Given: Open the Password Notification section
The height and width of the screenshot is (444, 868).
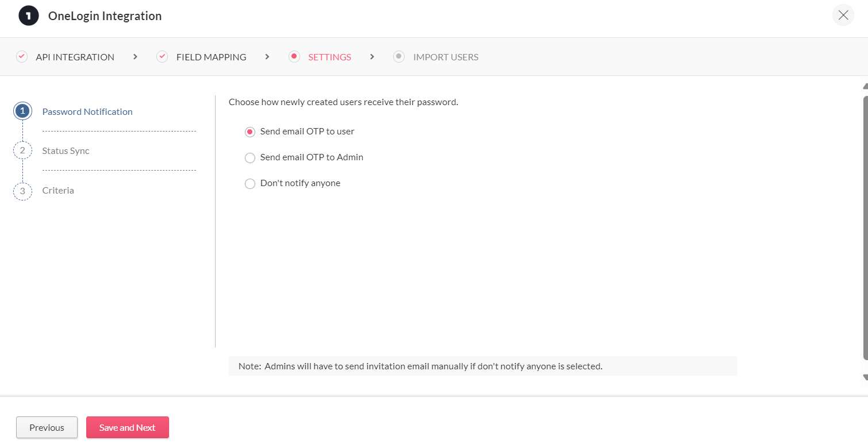Looking at the screenshot, I should pos(87,111).
